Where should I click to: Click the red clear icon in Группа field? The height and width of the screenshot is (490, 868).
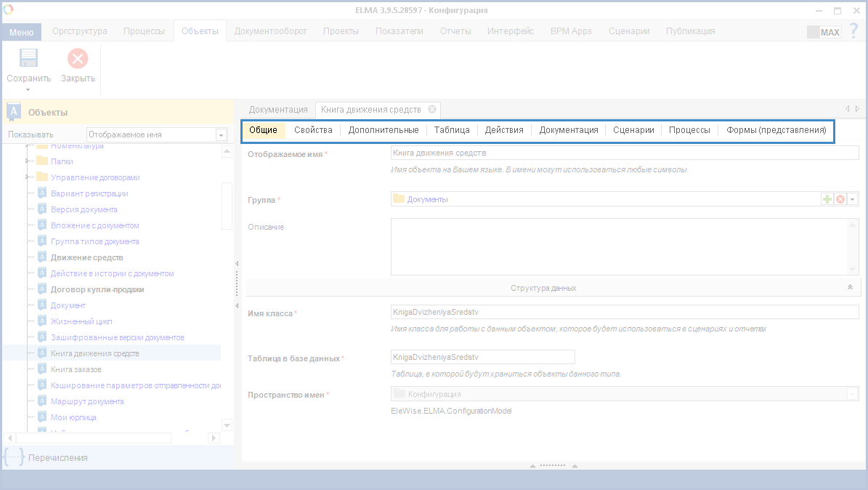(x=840, y=199)
